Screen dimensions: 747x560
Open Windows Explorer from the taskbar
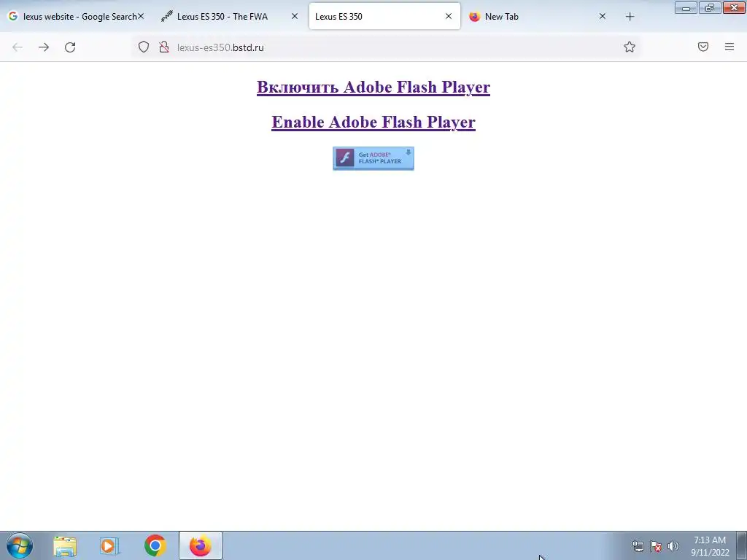(65, 545)
